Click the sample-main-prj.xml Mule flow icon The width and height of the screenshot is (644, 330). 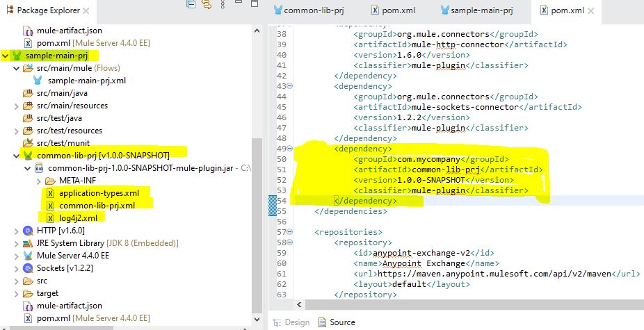(x=40, y=81)
